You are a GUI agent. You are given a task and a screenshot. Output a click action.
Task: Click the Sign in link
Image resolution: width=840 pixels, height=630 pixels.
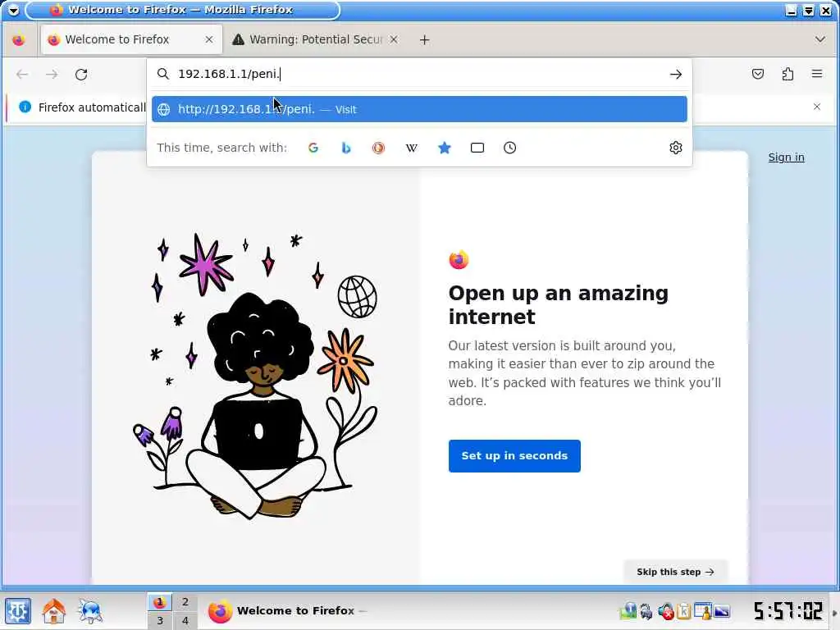coord(786,157)
